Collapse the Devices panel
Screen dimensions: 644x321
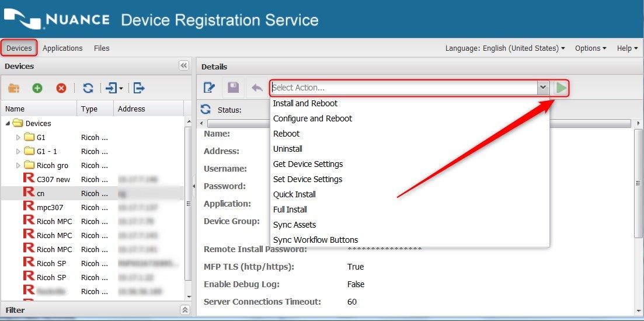[x=184, y=66]
